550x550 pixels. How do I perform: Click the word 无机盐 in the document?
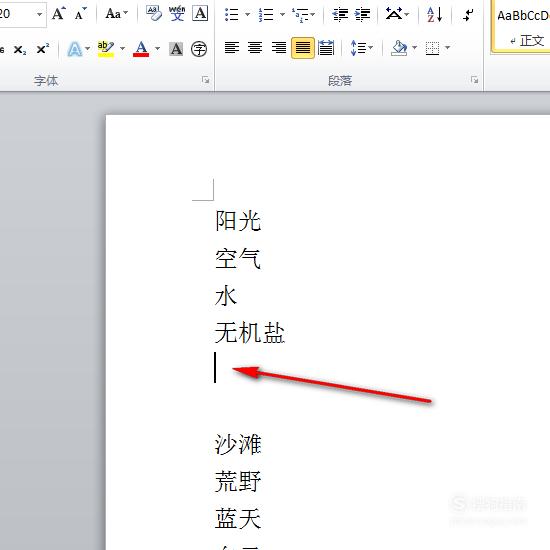pyautogui.click(x=250, y=333)
